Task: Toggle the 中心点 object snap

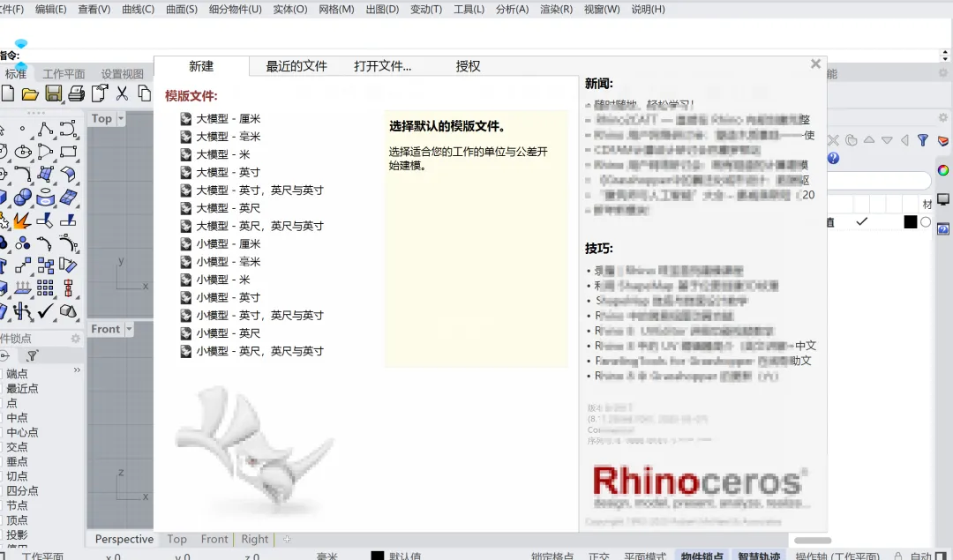Action: pyautogui.click(x=21, y=432)
